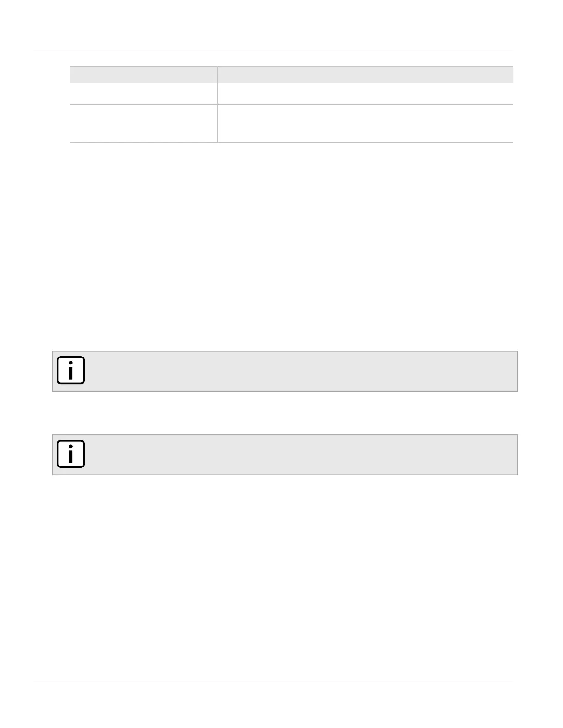The image size is (563, 728).
Task: Click the bottom border line of the table
Action: click(292, 143)
